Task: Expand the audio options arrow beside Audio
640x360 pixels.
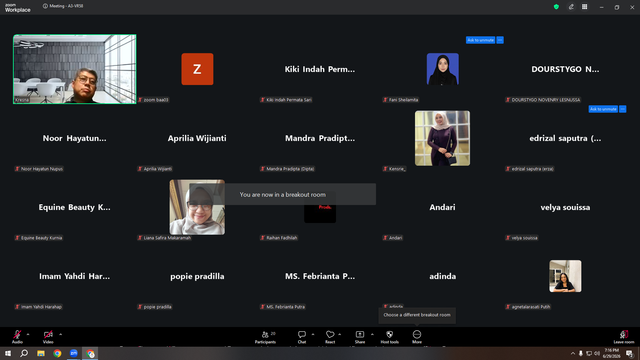Action: point(28,334)
